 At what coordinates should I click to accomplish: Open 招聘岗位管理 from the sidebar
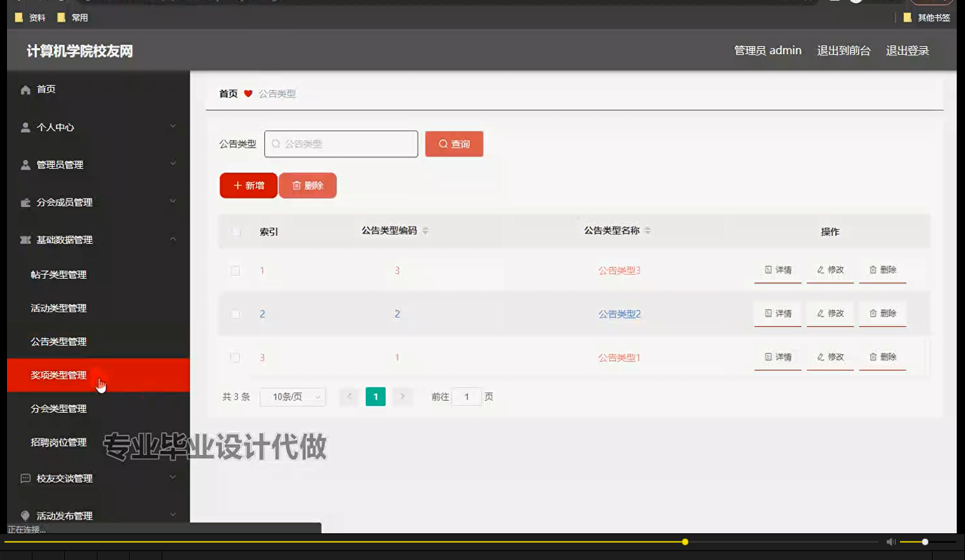[x=59, y=442]
